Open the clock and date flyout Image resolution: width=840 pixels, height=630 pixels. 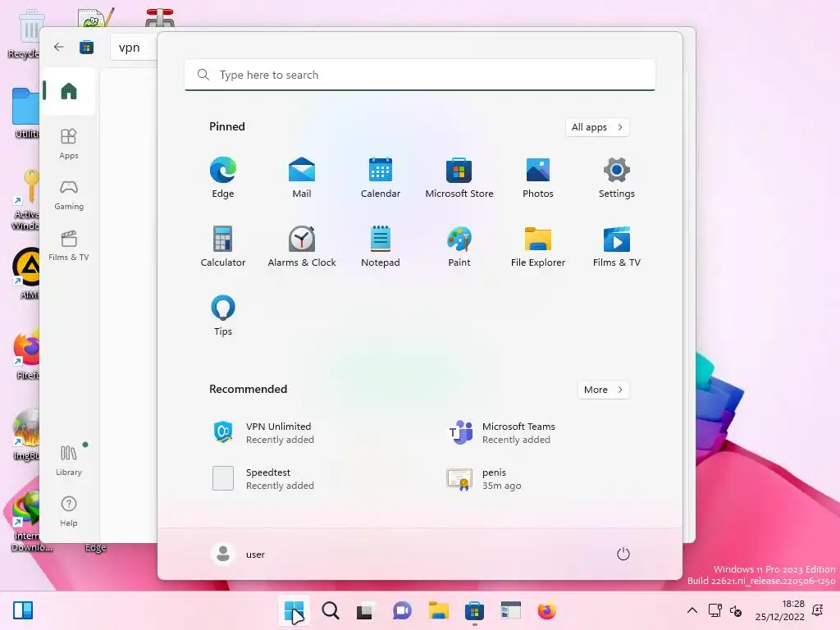pos(780,610)
